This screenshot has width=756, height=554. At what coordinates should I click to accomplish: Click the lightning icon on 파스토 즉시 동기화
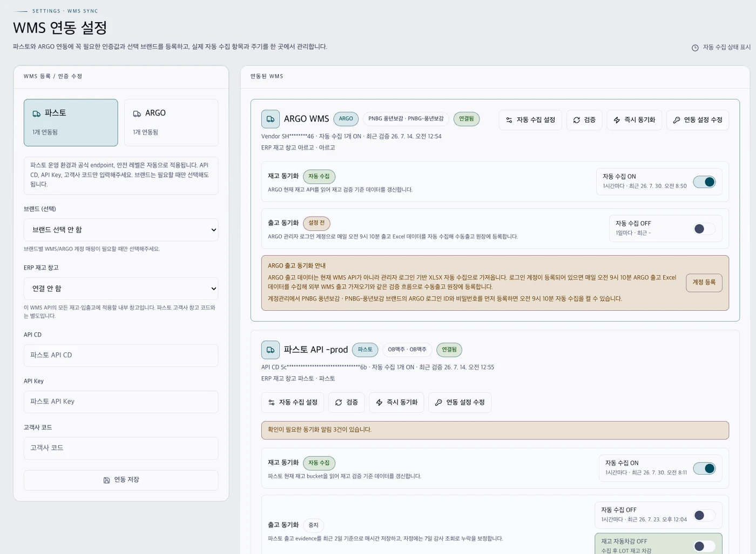[x=379, y=403]
